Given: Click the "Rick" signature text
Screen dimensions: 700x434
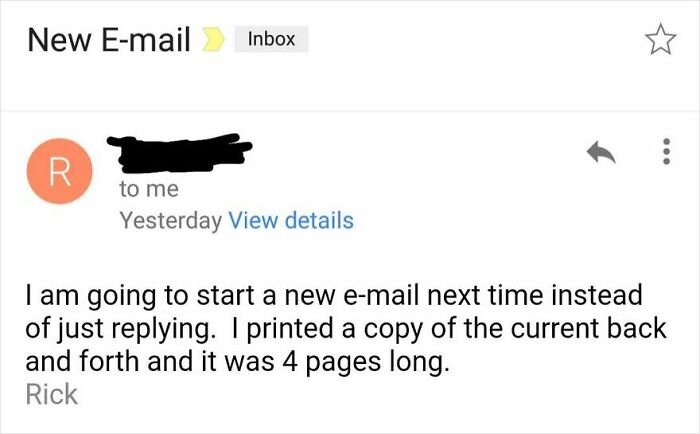Looking at the screenshot, I should click(x=51, y=394).
